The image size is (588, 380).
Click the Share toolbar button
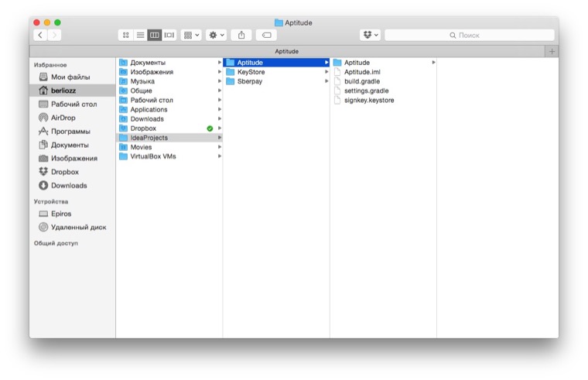241,35
